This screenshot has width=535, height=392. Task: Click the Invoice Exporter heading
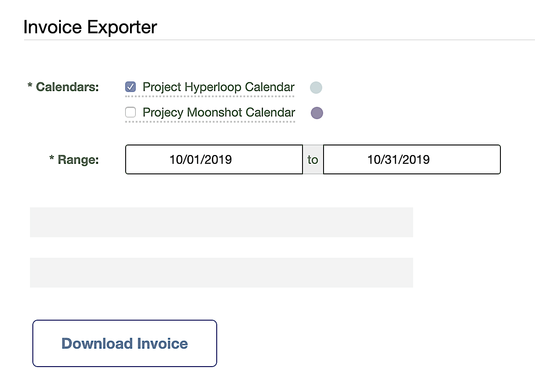pyautogui.click(x=90, y=27)
